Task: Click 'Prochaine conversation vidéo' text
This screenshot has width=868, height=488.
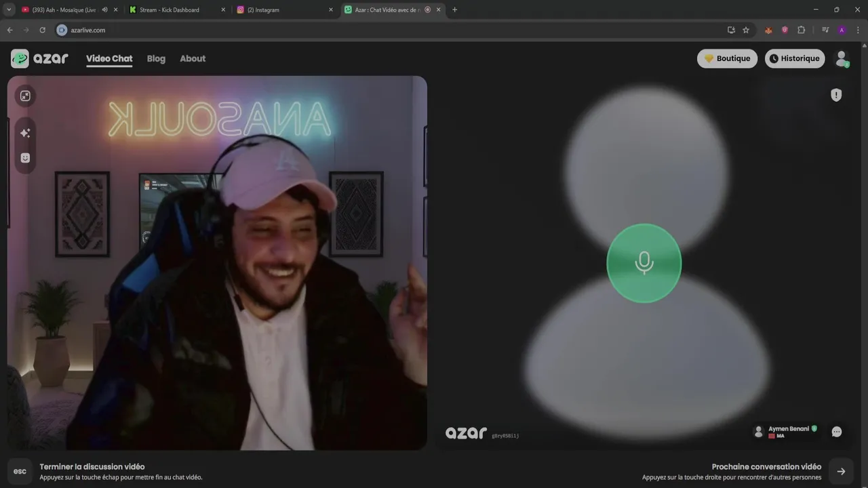Action: (x=766, y=466)
